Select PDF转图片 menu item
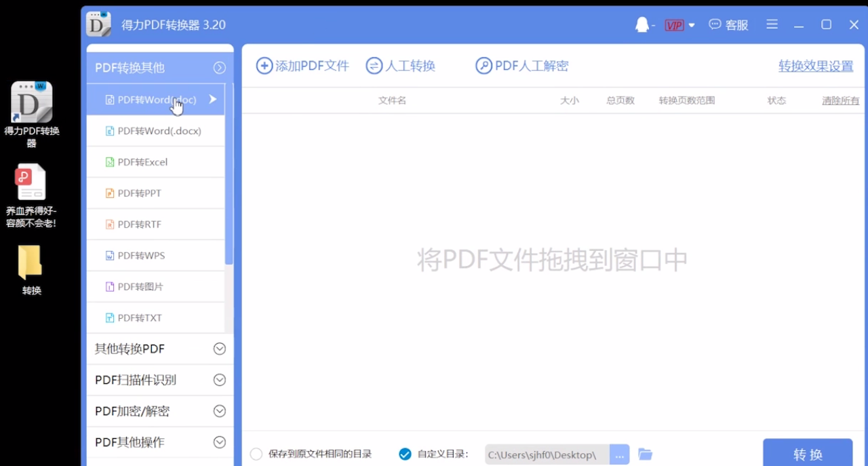Viewport: 868px width, 466px height. [156, 287]
